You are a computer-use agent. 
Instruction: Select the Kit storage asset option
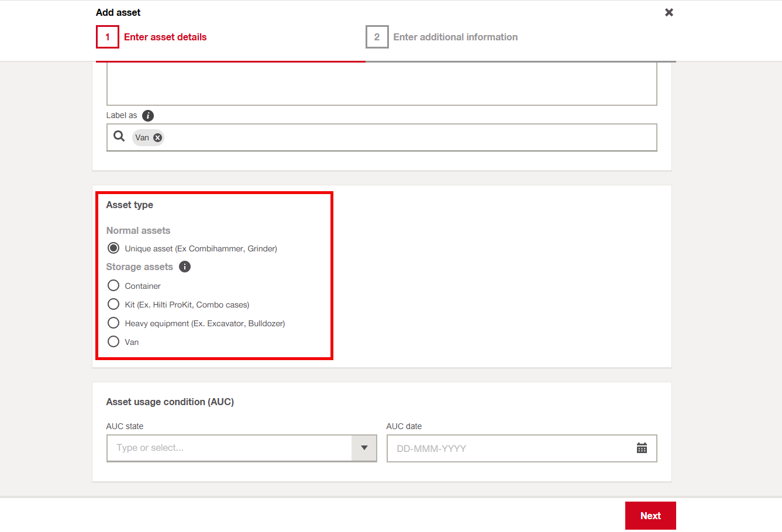(x=113, y=305)
